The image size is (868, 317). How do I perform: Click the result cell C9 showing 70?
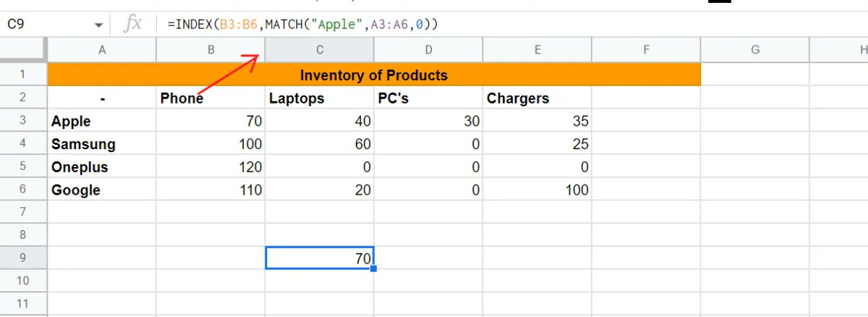tap(320, 258)
